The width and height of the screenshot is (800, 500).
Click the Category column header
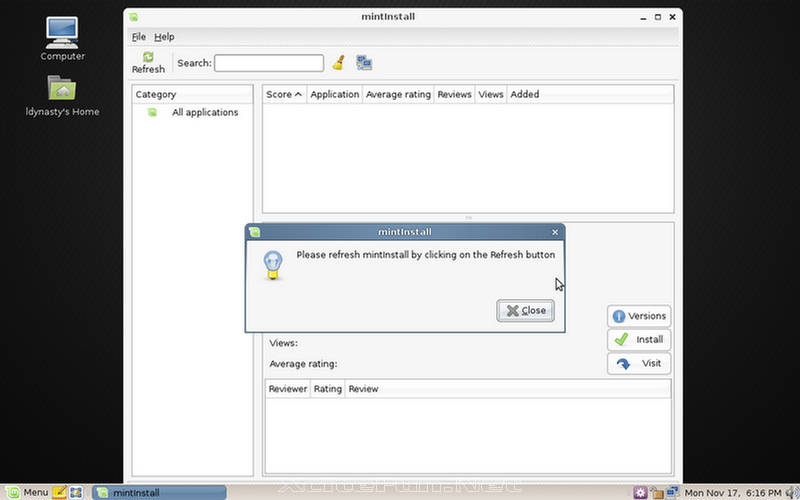(192, 94)
